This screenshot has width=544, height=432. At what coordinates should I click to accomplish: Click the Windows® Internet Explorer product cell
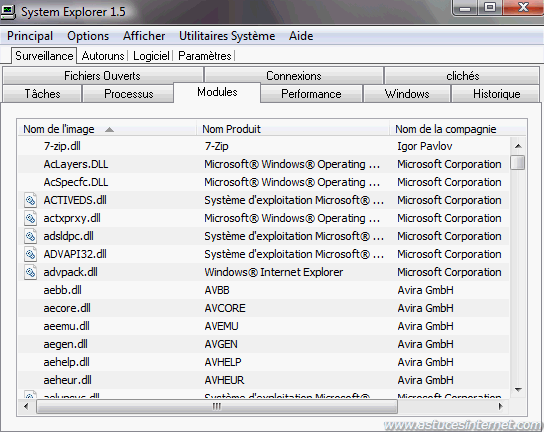pos(273,273)
